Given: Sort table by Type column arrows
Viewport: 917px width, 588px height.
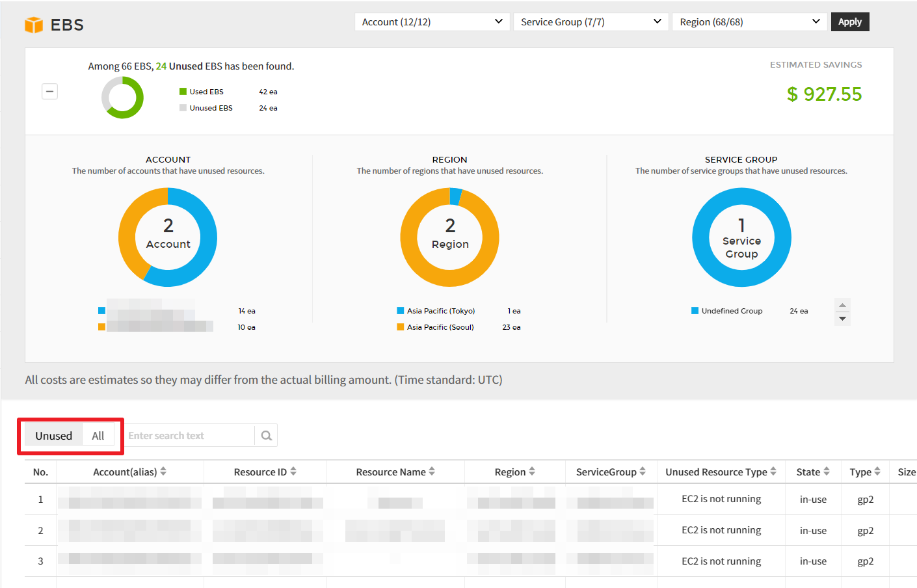Looking at the screenshot, I should [877, 472].
